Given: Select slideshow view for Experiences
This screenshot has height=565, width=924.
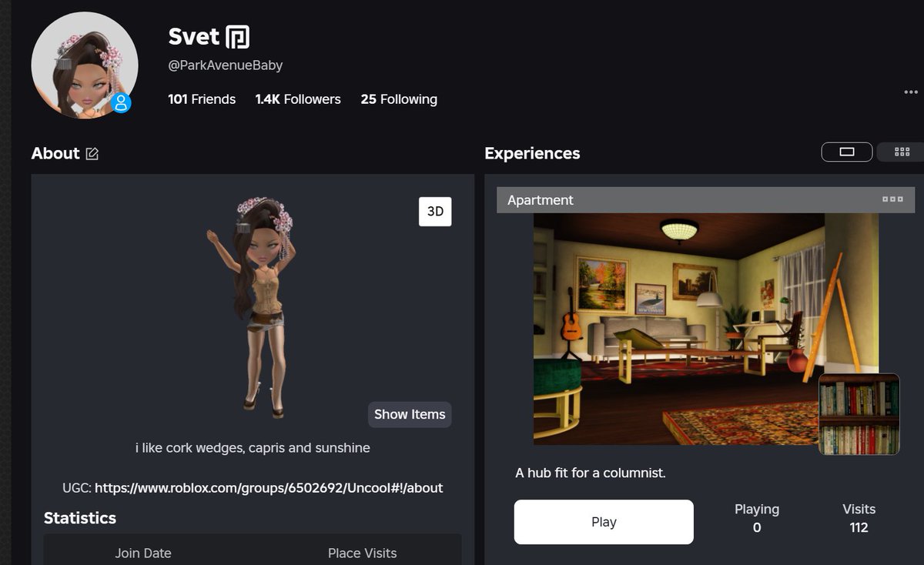Looking at the screenshot, I should (x=847, y=152).
